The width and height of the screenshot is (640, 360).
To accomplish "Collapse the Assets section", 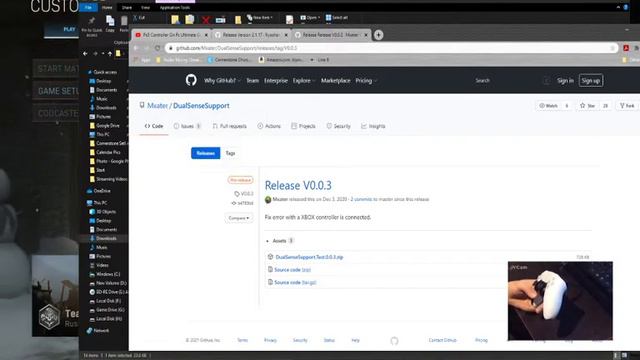I will tap(280, 241).
